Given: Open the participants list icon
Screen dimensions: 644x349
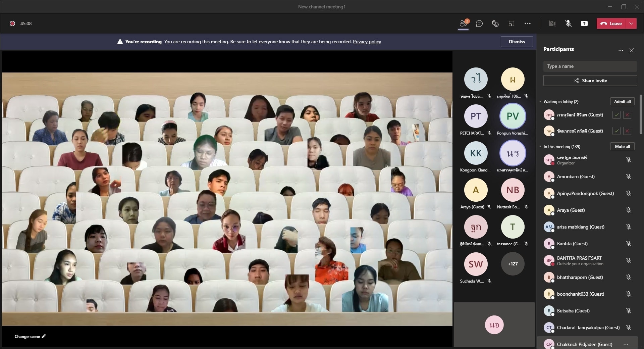Looking at the screenshot, I should tap(463, 23).
